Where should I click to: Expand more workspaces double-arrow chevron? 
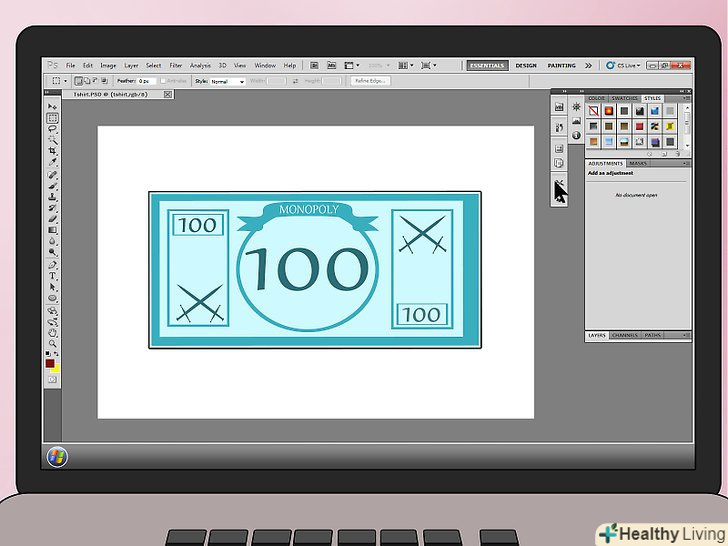(588, 66)
